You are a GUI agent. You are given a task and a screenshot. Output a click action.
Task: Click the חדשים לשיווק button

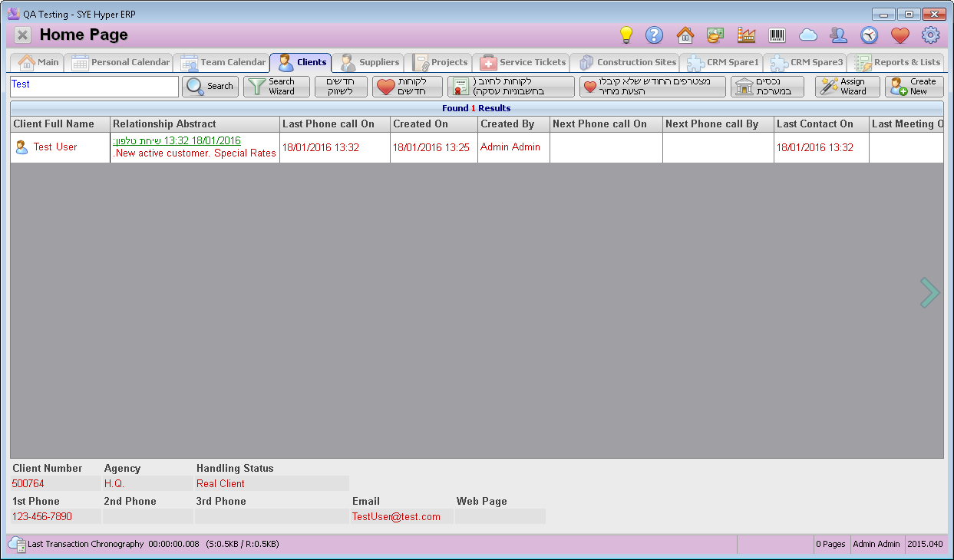click(x=341, y=87)
